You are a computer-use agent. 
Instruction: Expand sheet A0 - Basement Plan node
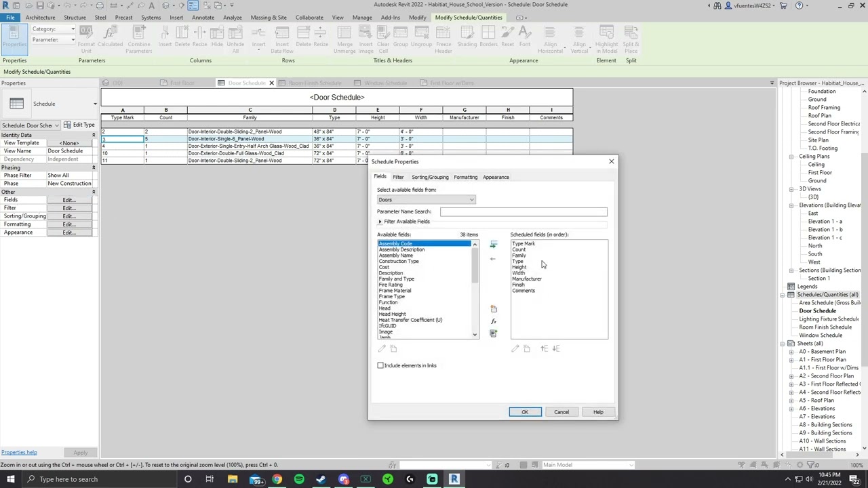791,352
